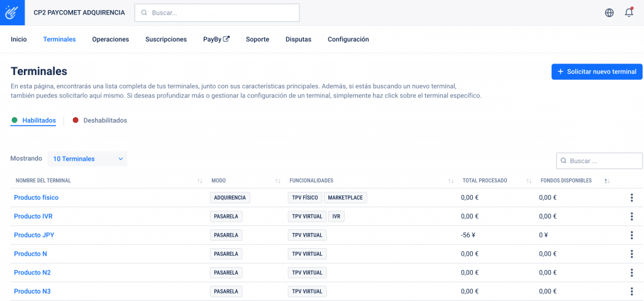The image size is (644, 301).
Task: Click the Paycomet comet logo icon
Action: [x=13, y=13]
